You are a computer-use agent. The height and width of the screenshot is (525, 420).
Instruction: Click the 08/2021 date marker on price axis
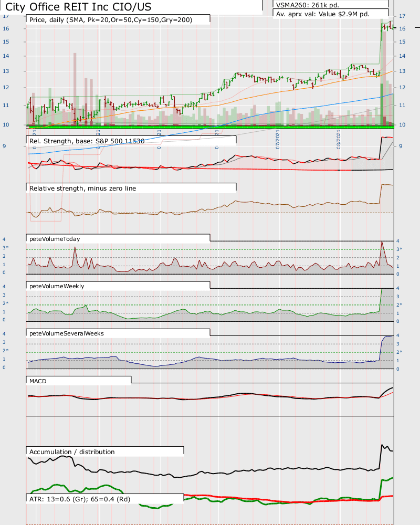(x=339, y=139)
